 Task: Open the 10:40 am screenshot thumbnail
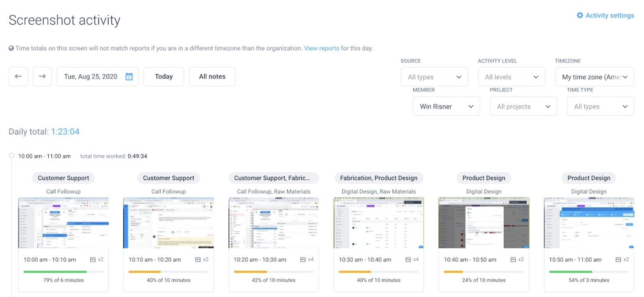(x=483, y=222)
